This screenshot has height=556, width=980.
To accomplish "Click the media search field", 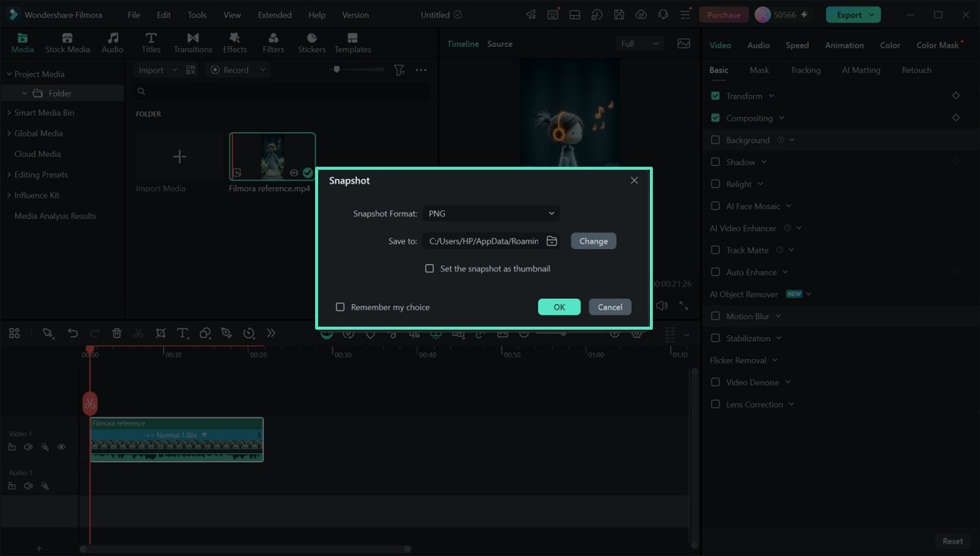I will (282, 91).
